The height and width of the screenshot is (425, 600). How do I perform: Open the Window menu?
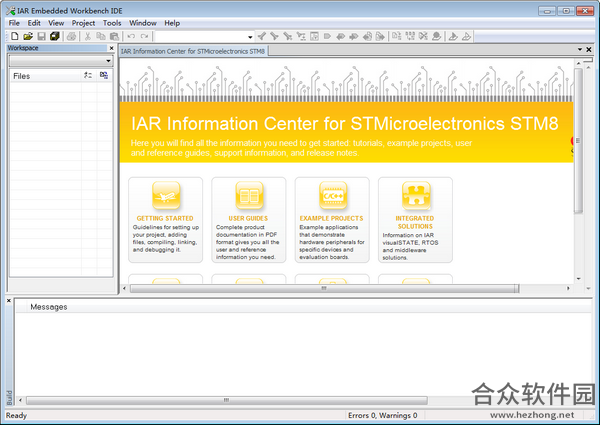click(x=143, y=23)
